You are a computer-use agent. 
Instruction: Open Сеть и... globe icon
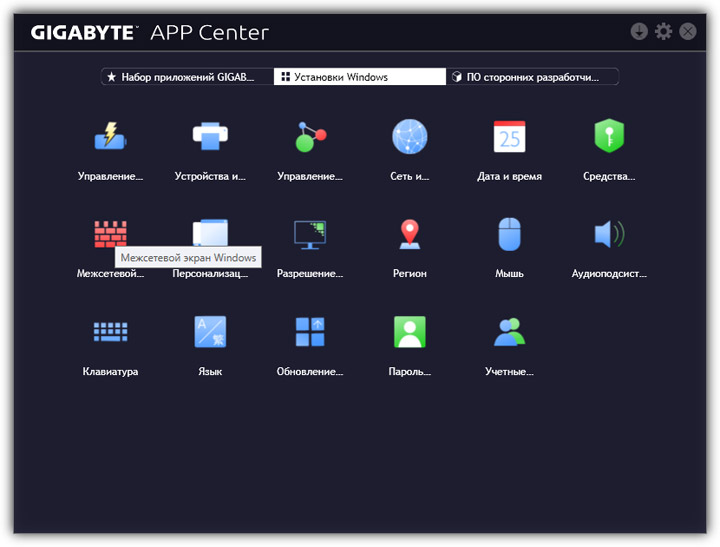coord(410,136)
